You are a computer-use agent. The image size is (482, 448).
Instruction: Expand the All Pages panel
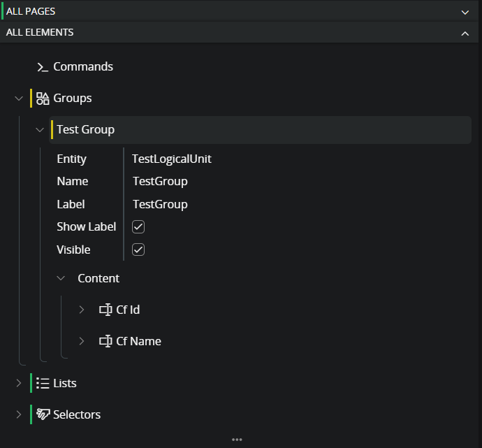465,12
